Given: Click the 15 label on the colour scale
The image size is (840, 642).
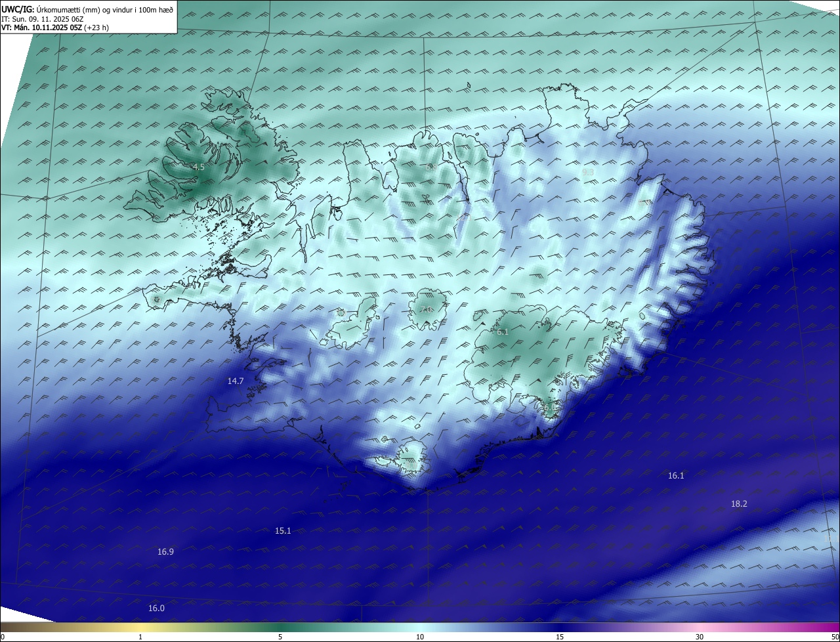Looking at the screenshot, I should click(x=560, y=637).
